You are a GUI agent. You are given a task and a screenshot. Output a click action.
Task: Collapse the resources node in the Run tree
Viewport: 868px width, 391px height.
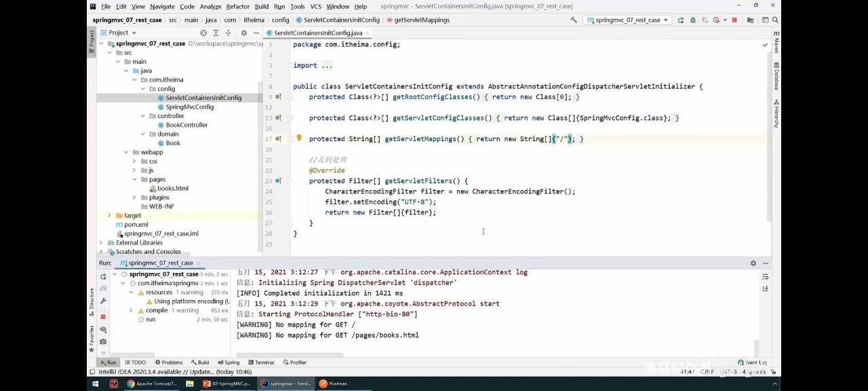[x=132, y=292]
